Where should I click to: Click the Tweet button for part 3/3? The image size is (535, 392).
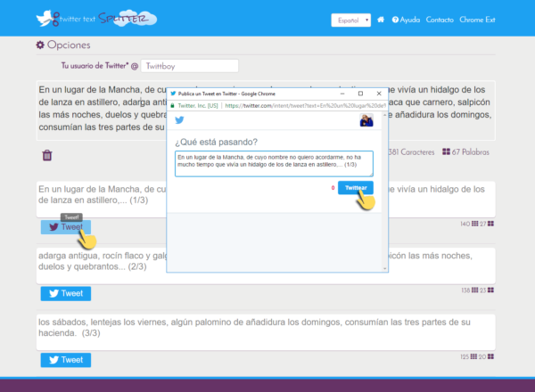(66, 360)
